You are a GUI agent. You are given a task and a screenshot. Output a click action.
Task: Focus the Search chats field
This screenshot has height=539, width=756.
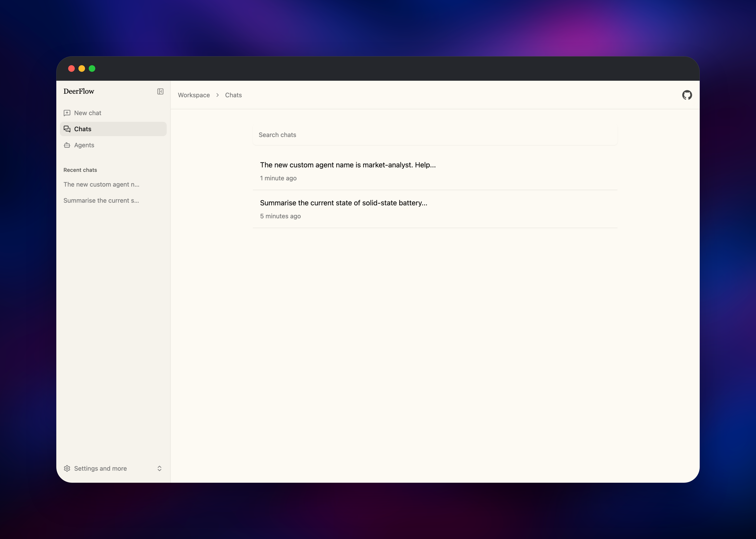coord(435,135)
